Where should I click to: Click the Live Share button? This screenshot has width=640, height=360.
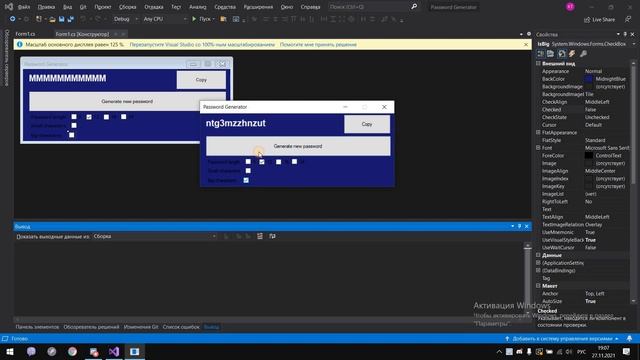pos(599,19)
